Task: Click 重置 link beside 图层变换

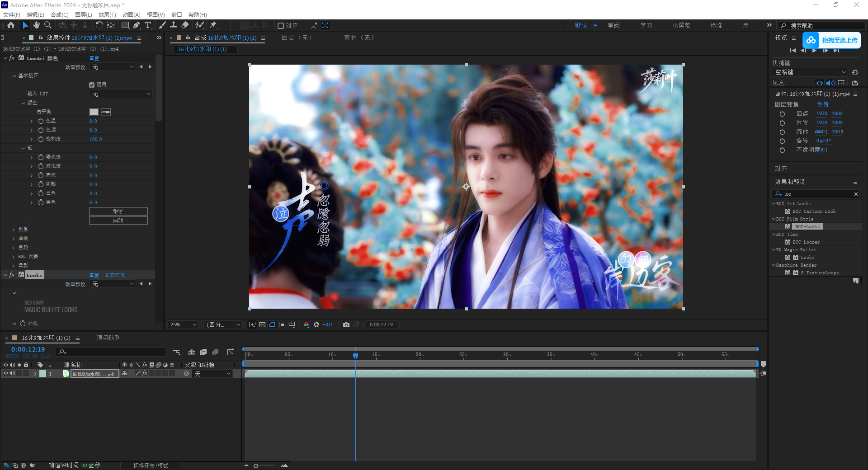Action: coord(823,104)
